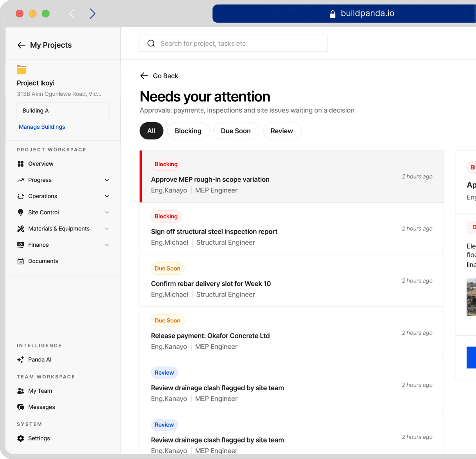The height and width of the screenshot is (459, 476).
Task: Open Release payment: Okafor Concrete Ltd
Action: tap(292, 333)
